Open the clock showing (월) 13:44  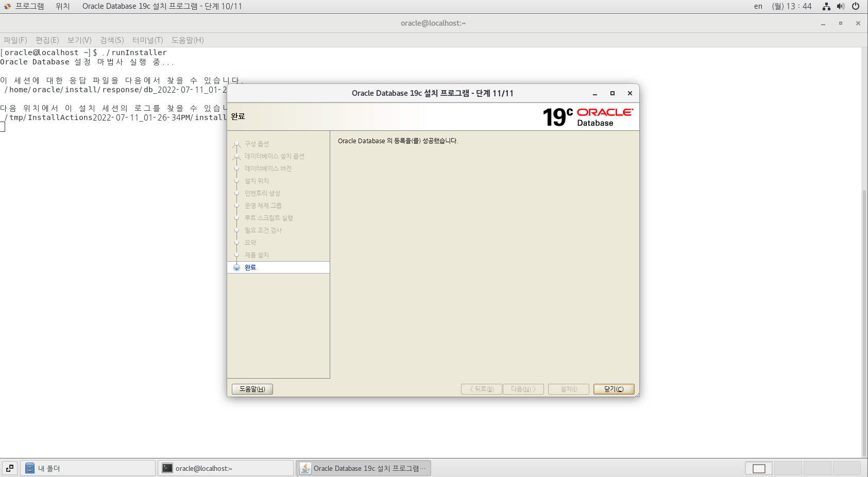[792, 6]
